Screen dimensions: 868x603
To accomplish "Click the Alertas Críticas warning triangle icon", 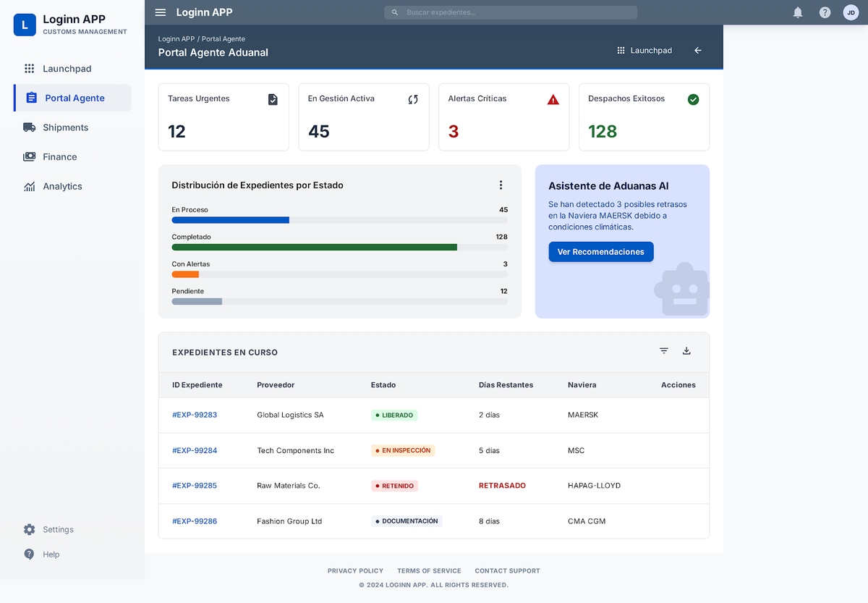I will pyautogui.click(x=553, y=99).
